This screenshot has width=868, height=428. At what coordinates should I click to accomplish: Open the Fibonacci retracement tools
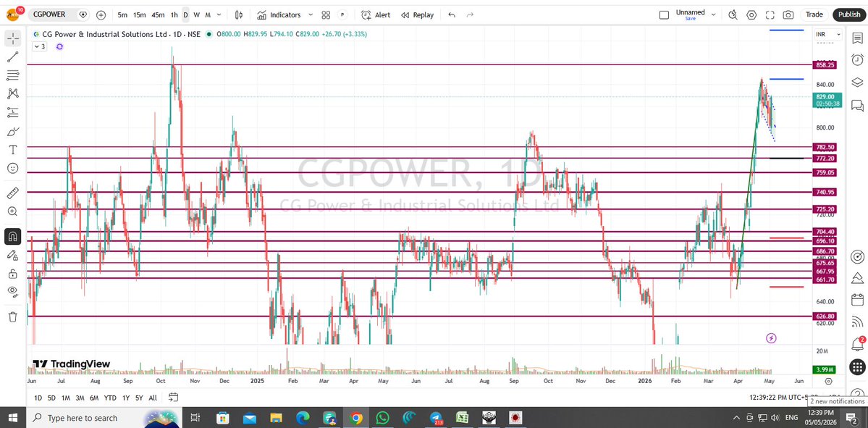(x=13, y=75)
